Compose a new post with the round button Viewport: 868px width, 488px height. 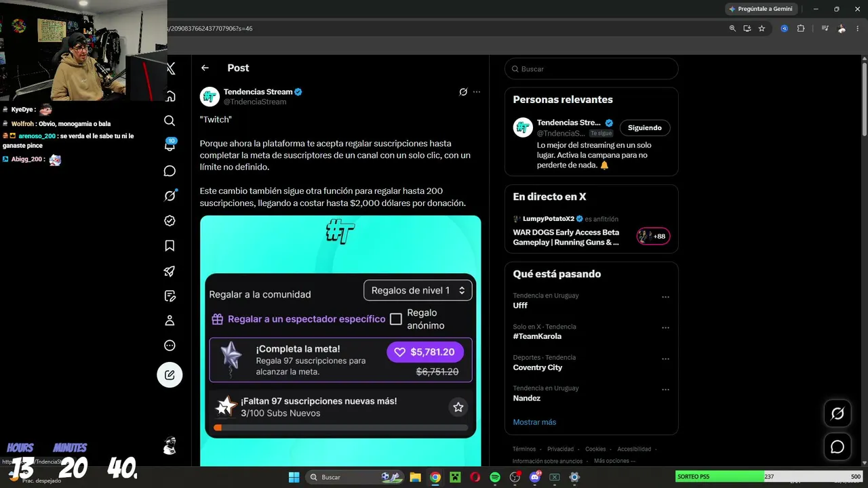coord(170,375)
